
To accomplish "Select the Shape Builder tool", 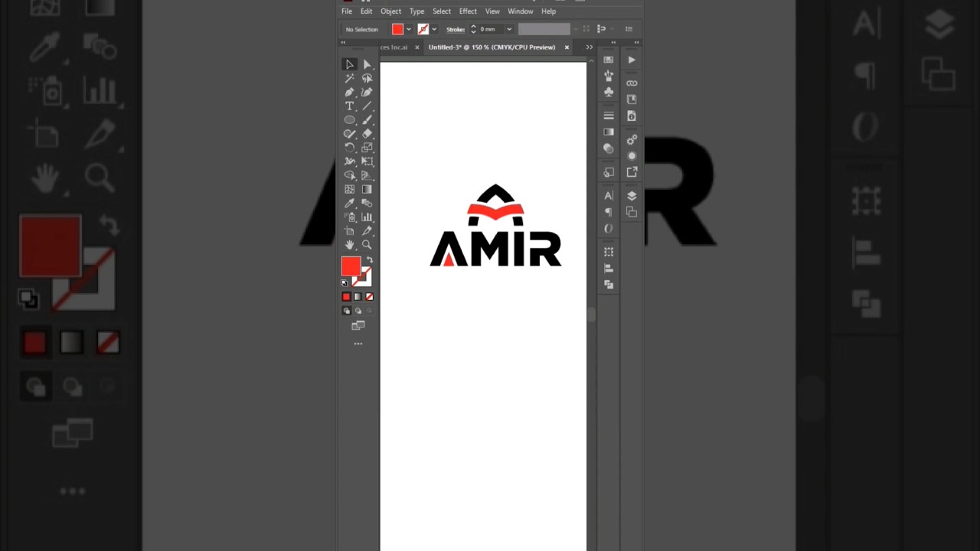I will click(349, 174).
